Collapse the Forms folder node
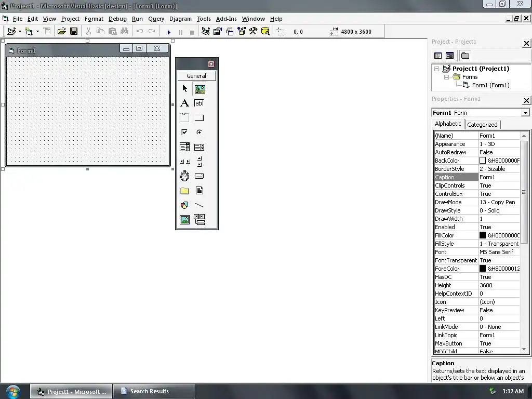Screen dimensions: 532x399 (x=446, y=77)
